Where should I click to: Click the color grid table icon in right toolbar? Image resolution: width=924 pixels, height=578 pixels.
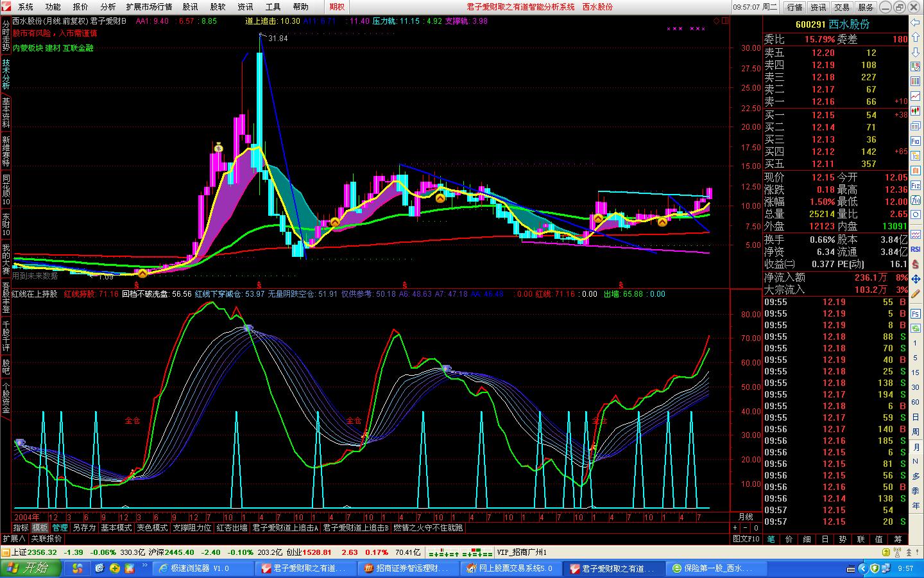pos(915,82)
